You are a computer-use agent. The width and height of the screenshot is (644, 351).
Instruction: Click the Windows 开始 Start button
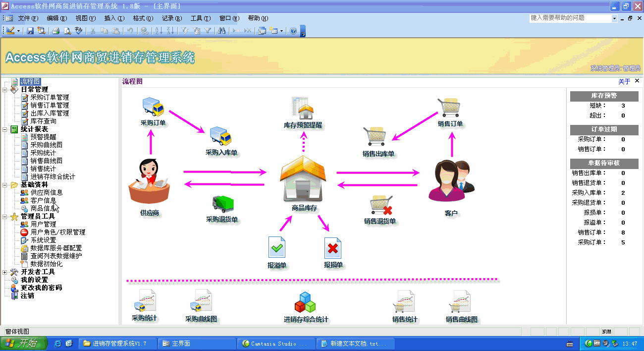coord(24,343)
